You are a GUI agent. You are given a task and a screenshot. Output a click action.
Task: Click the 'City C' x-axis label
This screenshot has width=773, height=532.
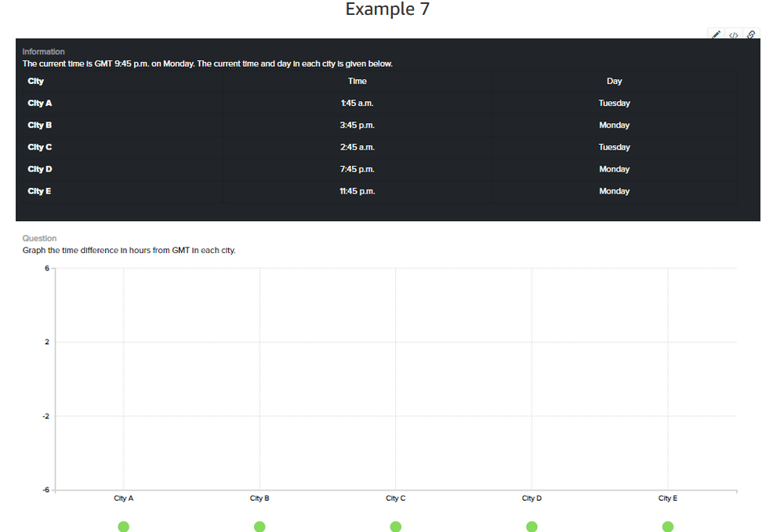point(395,498)
